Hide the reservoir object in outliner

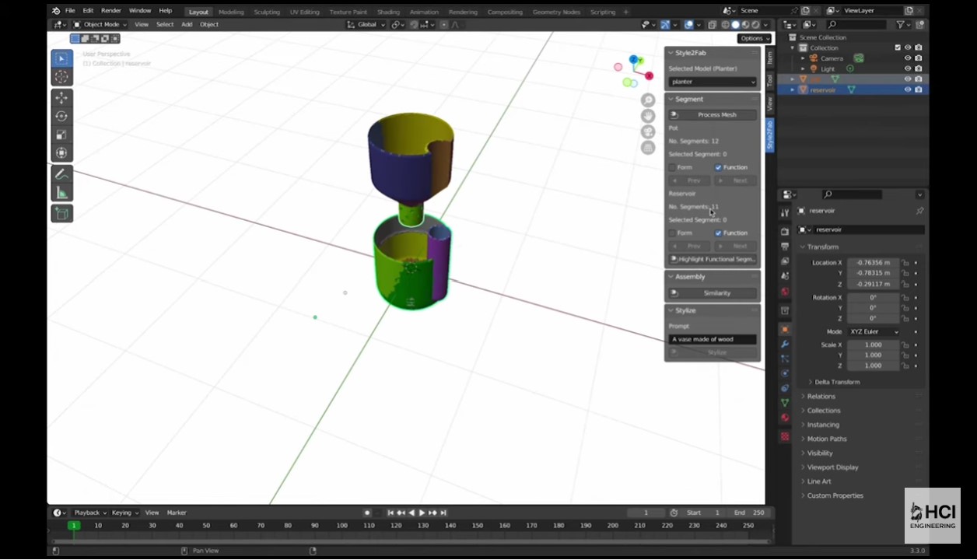click(x=907, y=89)
